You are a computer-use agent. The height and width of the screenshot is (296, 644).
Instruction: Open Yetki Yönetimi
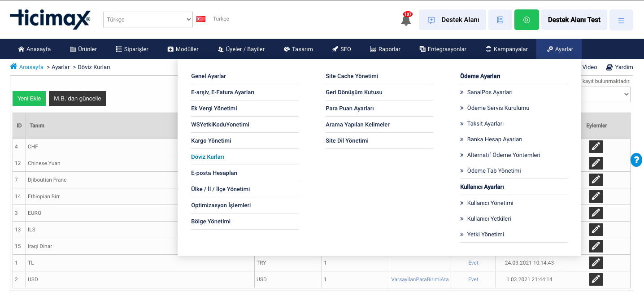(x=486, y=235)
